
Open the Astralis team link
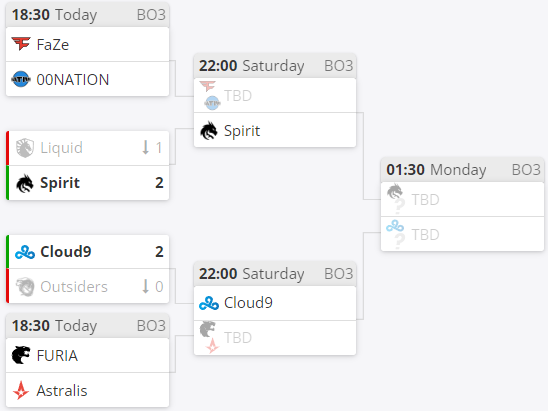coord(62,391)
